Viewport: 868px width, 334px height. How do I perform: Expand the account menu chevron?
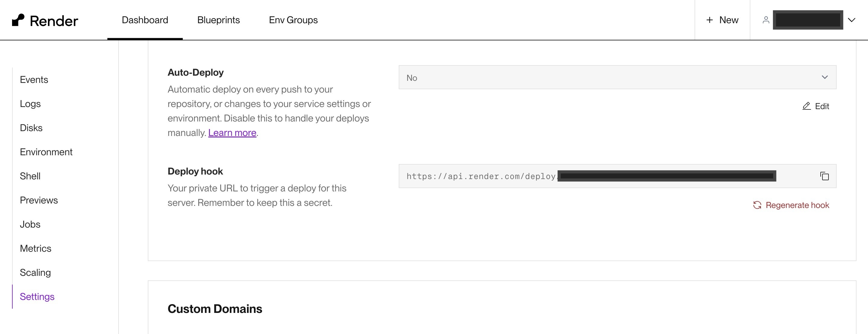pyautogui.click(x=851, y=20)
